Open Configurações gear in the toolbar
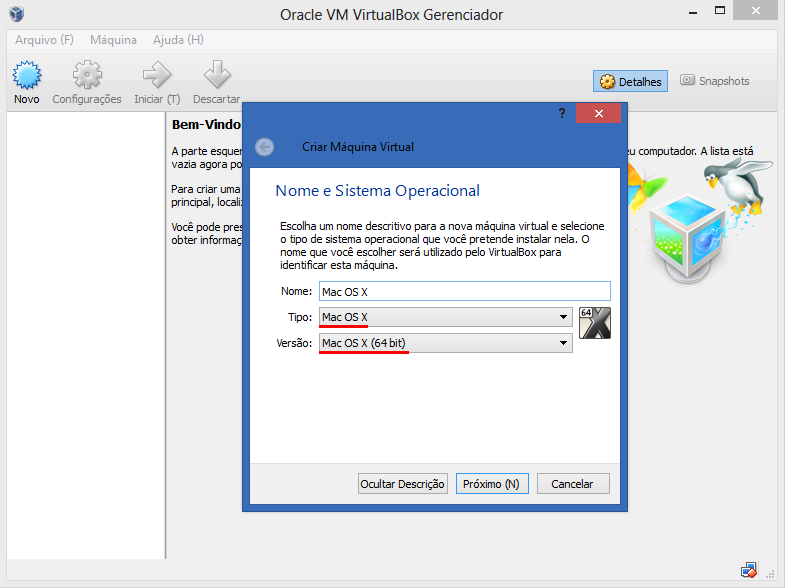 click(x=87, y=76)
